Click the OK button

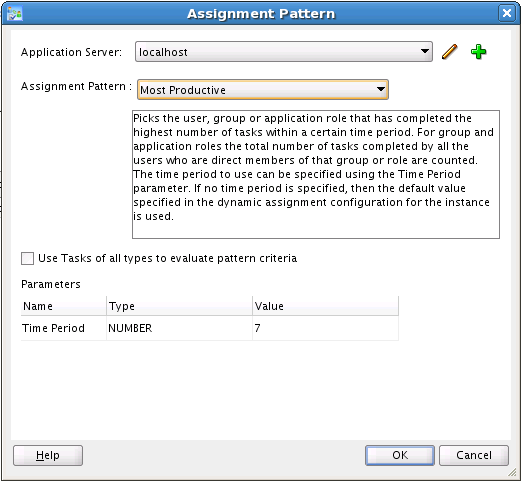[400, 455]
